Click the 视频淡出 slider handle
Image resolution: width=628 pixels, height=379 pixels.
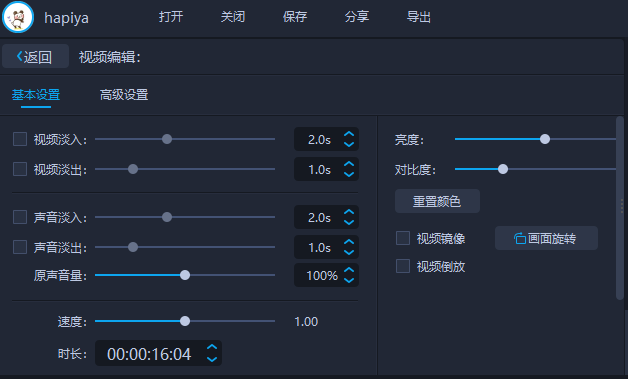(x=133, y=169)
